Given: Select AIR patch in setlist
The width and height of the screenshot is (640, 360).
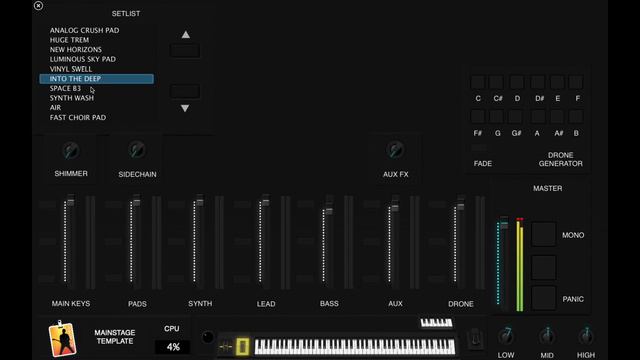Looking at the screenshot, I should 96,108.
